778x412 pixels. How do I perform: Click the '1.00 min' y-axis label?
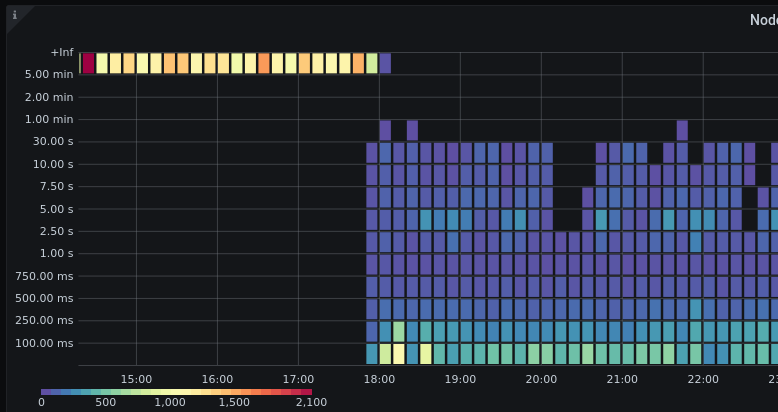click(x=49, y=119)
